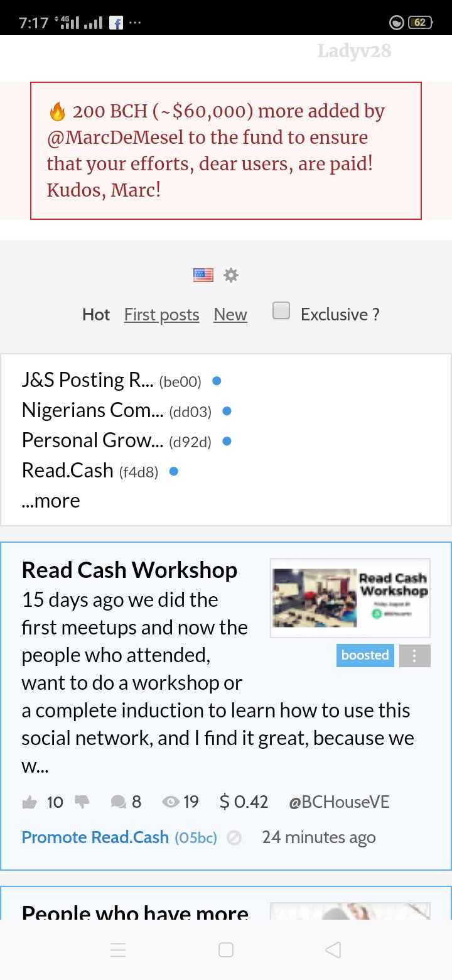The height and width of the screenshot is (980, 452).
Task: Tap the blue dot beside J&S Posting R...
Action: click(217, 381)
